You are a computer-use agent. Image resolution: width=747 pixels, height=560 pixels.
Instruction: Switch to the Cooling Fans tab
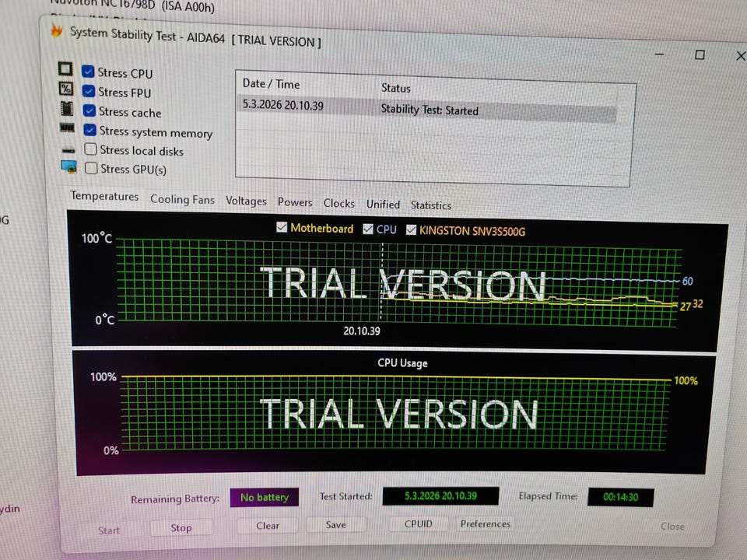point(182,200)
